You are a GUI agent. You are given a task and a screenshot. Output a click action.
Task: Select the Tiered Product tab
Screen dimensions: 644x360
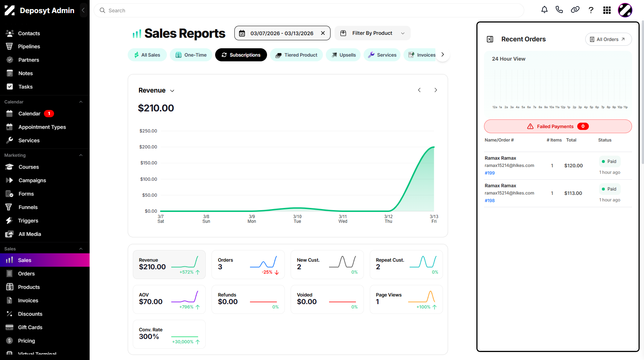[296, 55]
